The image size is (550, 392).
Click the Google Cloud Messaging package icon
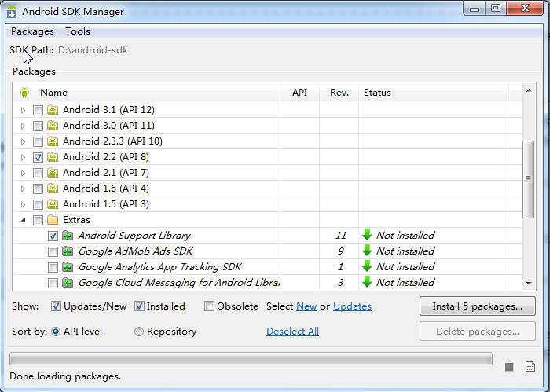click(x=68, y=283)
